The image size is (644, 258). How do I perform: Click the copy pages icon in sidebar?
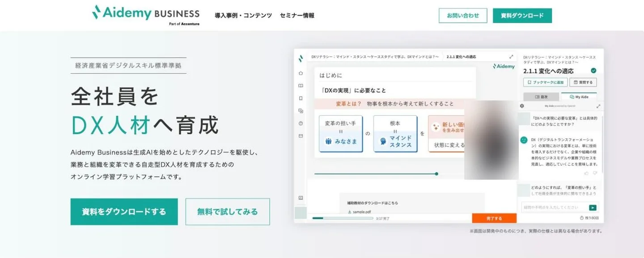click(x=301, y=110)
